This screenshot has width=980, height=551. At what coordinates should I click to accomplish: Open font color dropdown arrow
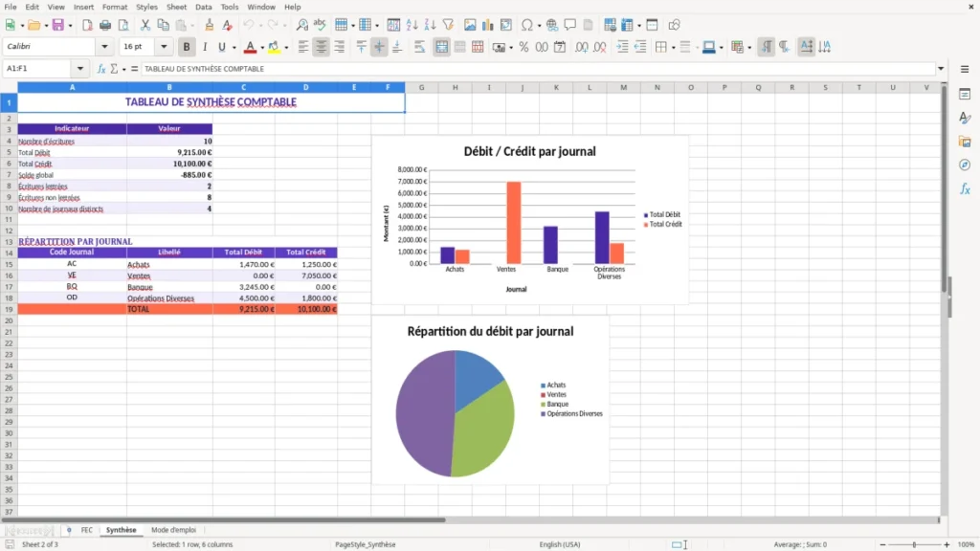261,48
